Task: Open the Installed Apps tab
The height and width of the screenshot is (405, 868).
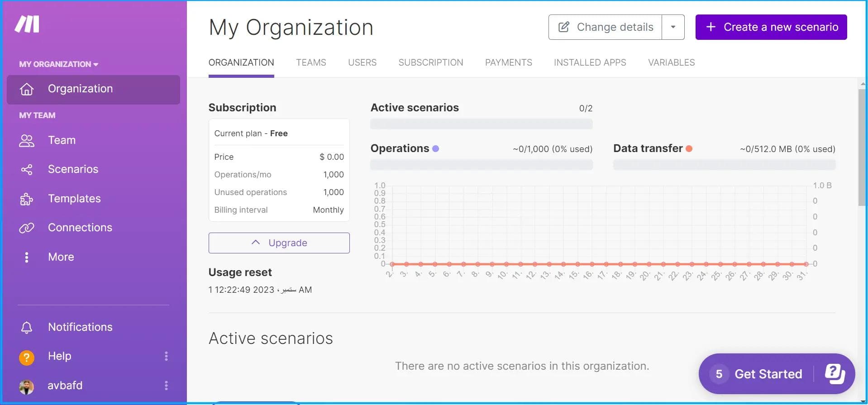Action: [590, 62]
